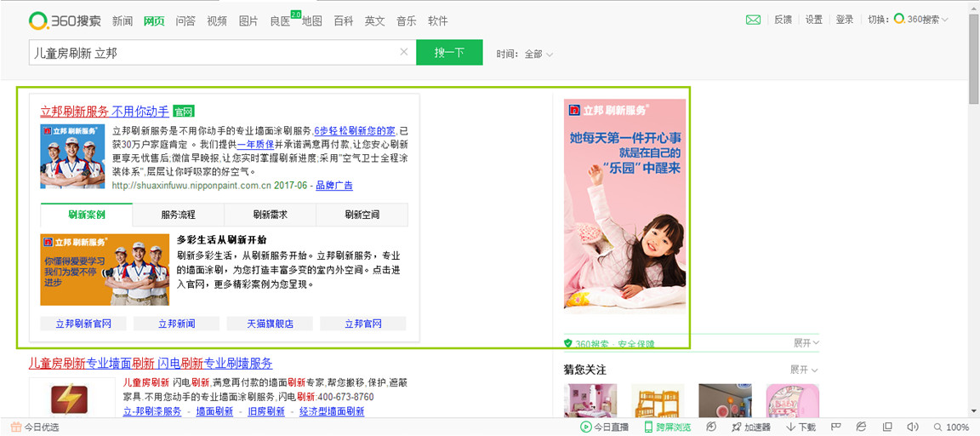Open 今日直播 play icon
This screenshot has height=436, width=980.
585,427
